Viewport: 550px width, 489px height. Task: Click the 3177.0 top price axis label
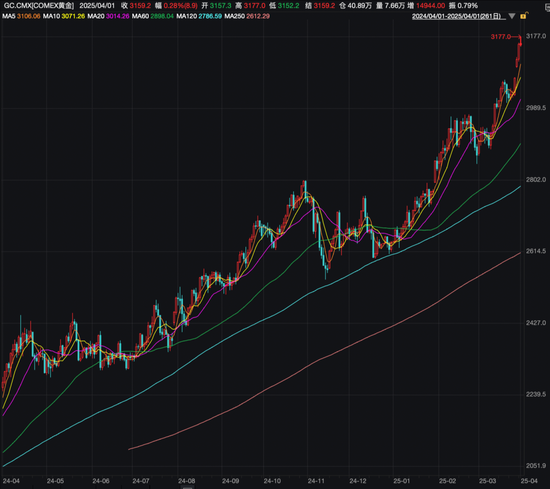tap(536, 36)
